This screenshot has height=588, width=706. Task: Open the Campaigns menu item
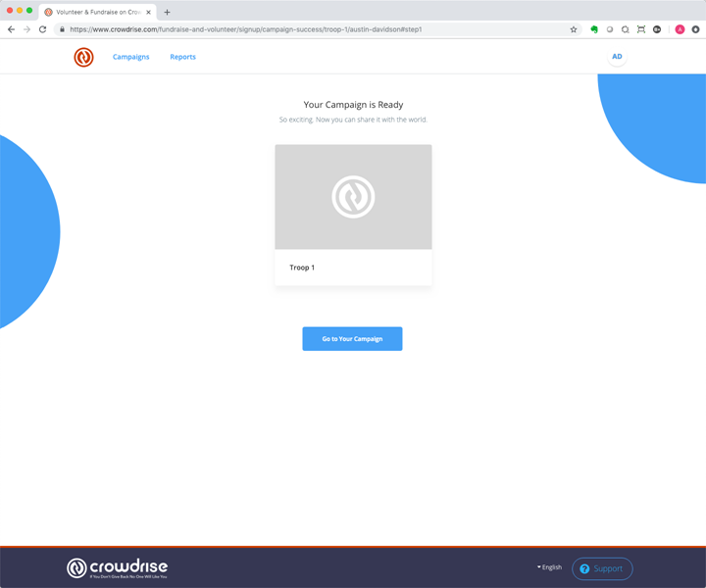(131, 57)
